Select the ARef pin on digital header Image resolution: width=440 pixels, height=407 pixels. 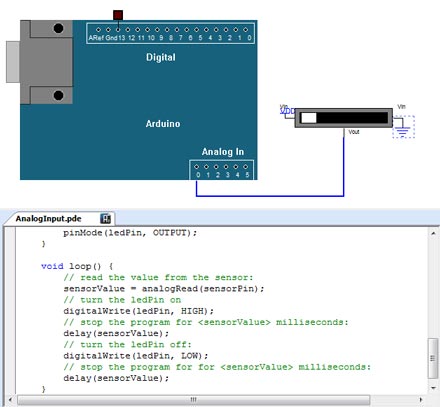coord(98,30)
